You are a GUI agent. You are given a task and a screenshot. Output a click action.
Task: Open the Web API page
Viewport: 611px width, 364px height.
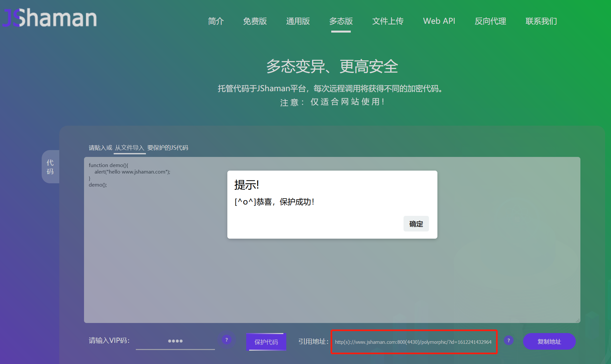(x=439, y=21)
